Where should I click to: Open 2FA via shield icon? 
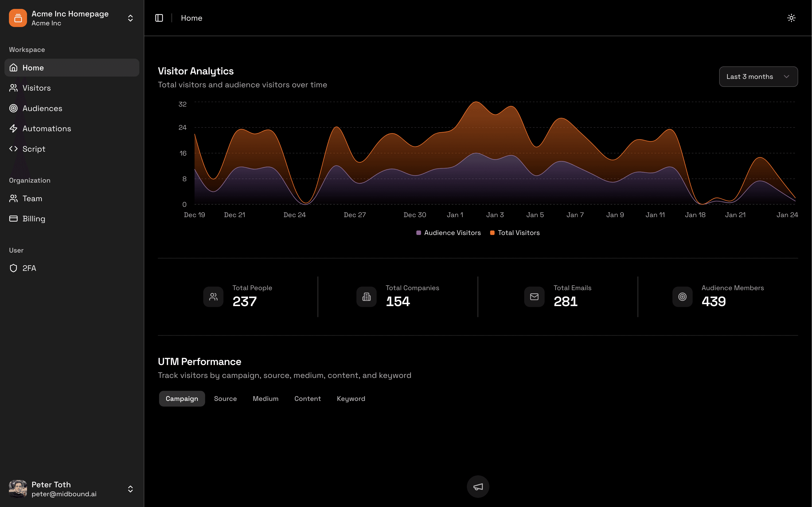tap(13, 268)
